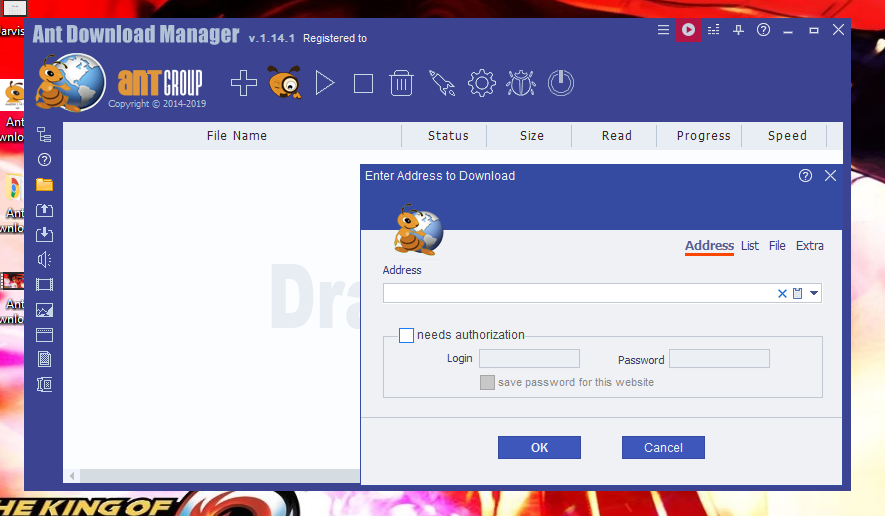
Task: Open the ant video grabber icon
Action: click(x=284, y=82)
